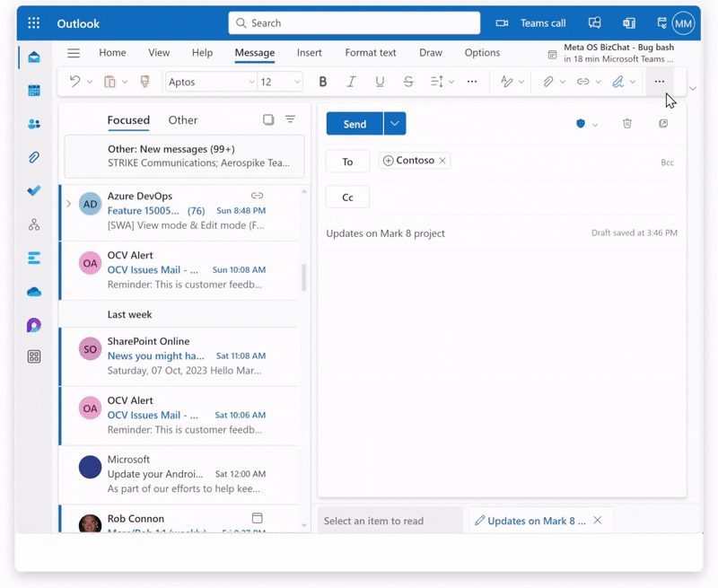Open the Options ribbon tab
718x588 pixels.
482,53
